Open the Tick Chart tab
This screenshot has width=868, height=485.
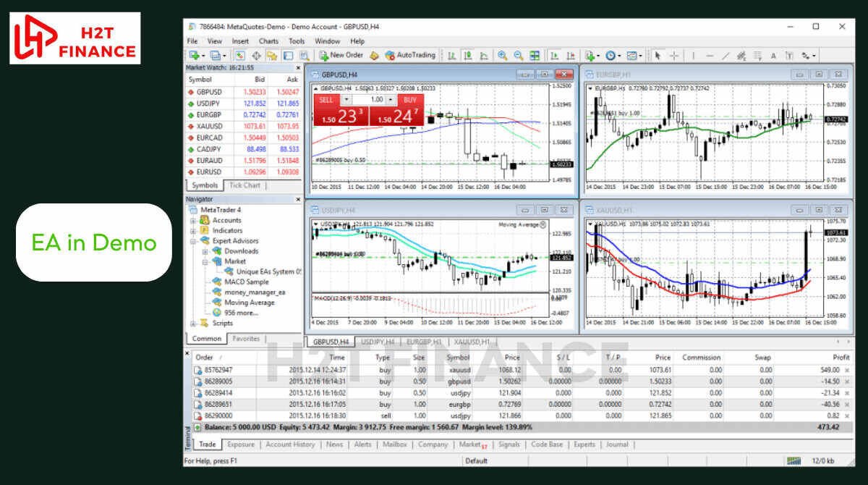point(244,185)
